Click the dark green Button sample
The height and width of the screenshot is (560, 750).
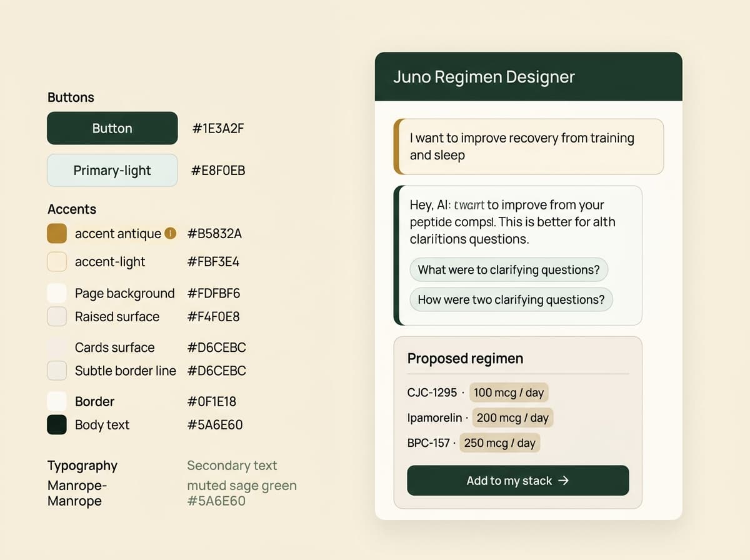[x=112, y=128]
